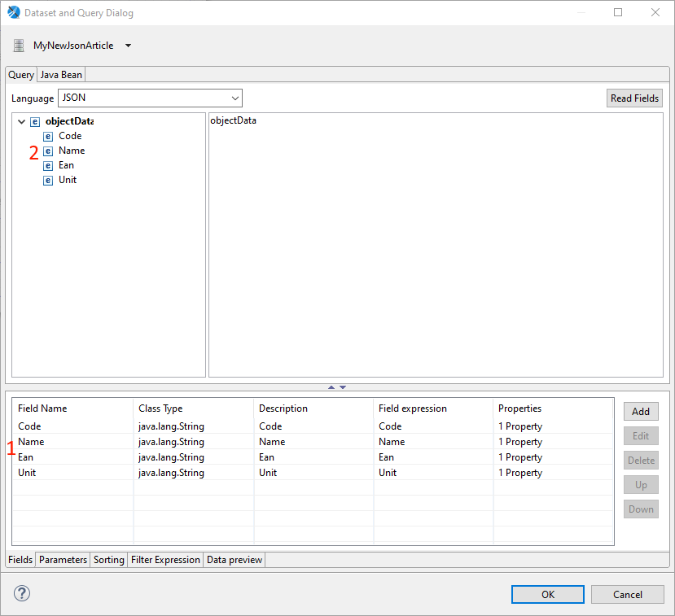The width and height of the screenshot is (675, 616).
Task: Open the MyNewJsonArticle data adapter dropdown
Action: (x=128, y=46)
